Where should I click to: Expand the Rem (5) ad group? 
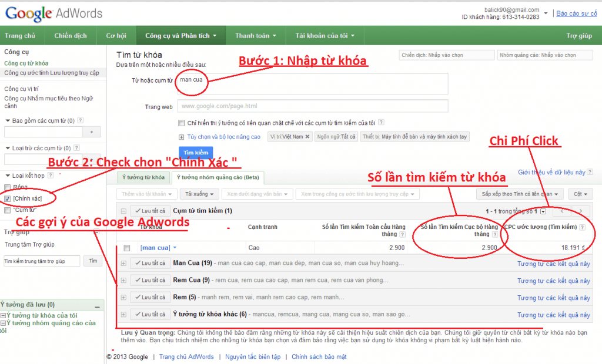(123, 297)
